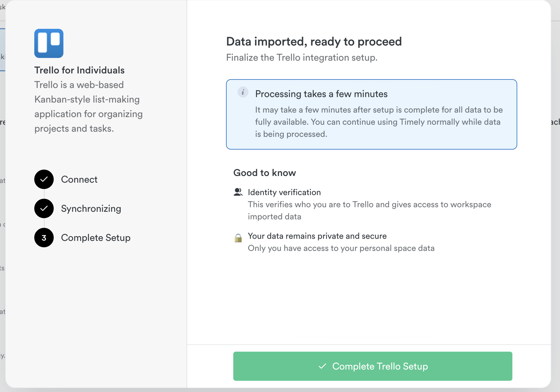Viewport: 560px width, 392px height.
Task: Click the Kanban-style Trello description paragraph
Action: coord(89,107)
